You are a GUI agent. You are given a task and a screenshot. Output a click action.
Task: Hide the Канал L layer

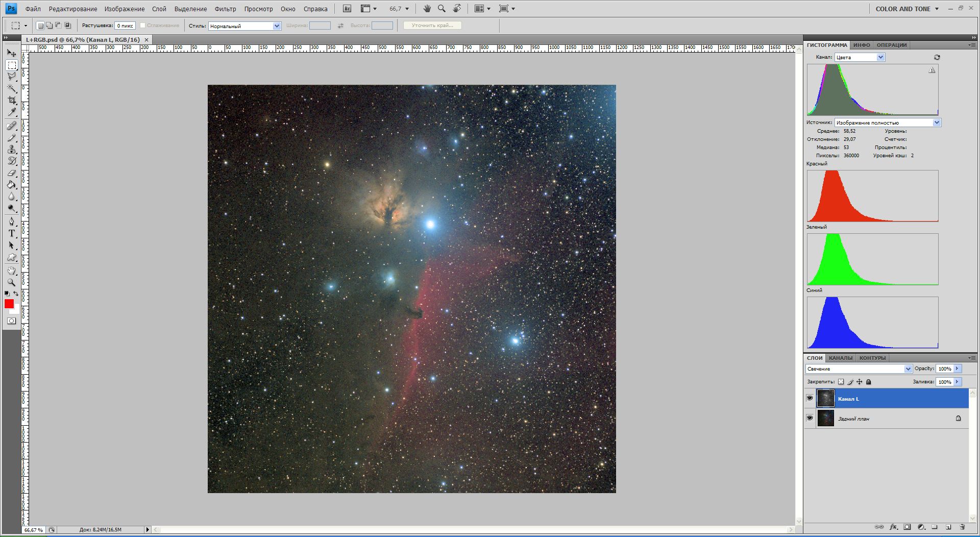(810, 398)
